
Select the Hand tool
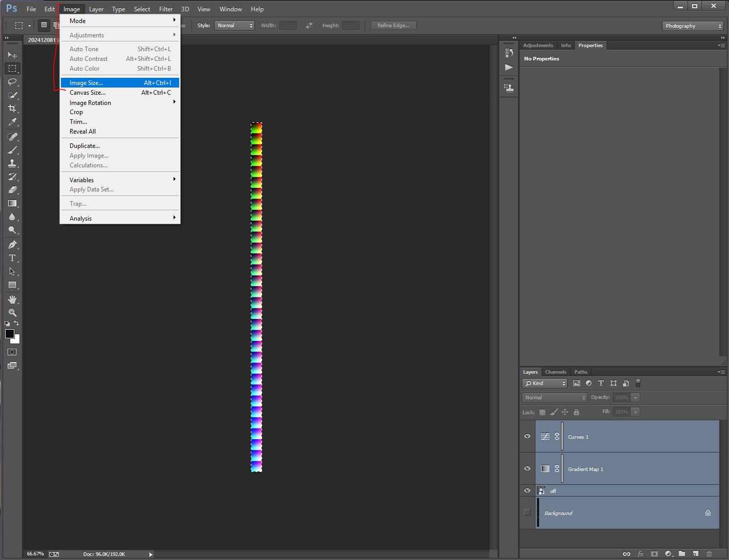pyautogui.click(x=12, y=299)
